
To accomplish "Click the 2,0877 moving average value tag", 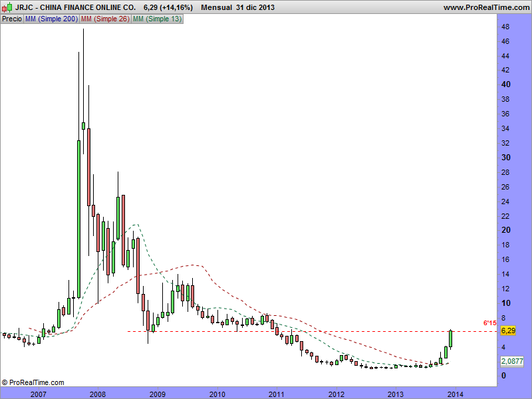I will click(x=512, y=361).
